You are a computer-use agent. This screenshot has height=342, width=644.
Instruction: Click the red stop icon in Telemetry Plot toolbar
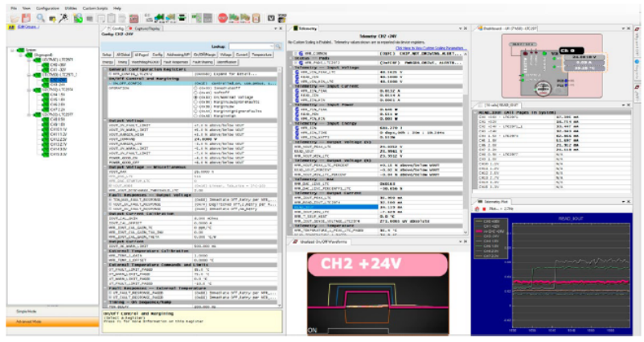coord(484,208)
